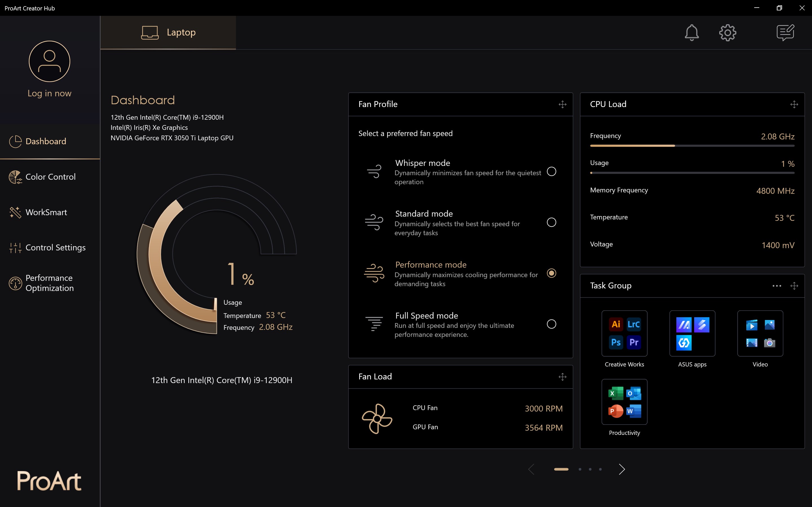Click the move handle on the Task Group panel
Image resolution: width=812 pixels, height=507 pixels.
point(794,286)
